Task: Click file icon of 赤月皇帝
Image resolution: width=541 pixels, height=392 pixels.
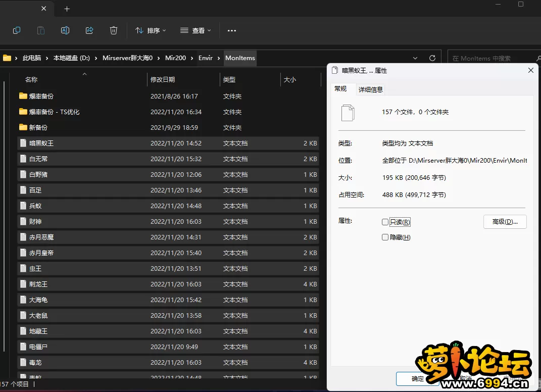Action: (23, 253)
